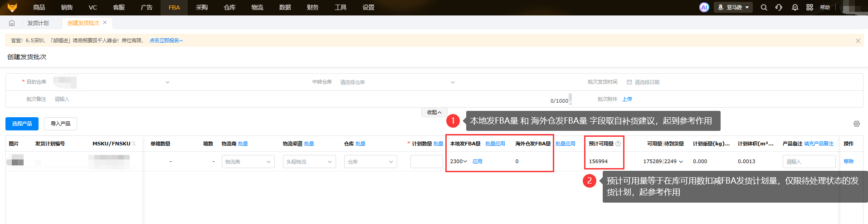Open the 仓库 dropdown in the row
The height and width of the screenshot is (224, 868).
tap(371, 162)
